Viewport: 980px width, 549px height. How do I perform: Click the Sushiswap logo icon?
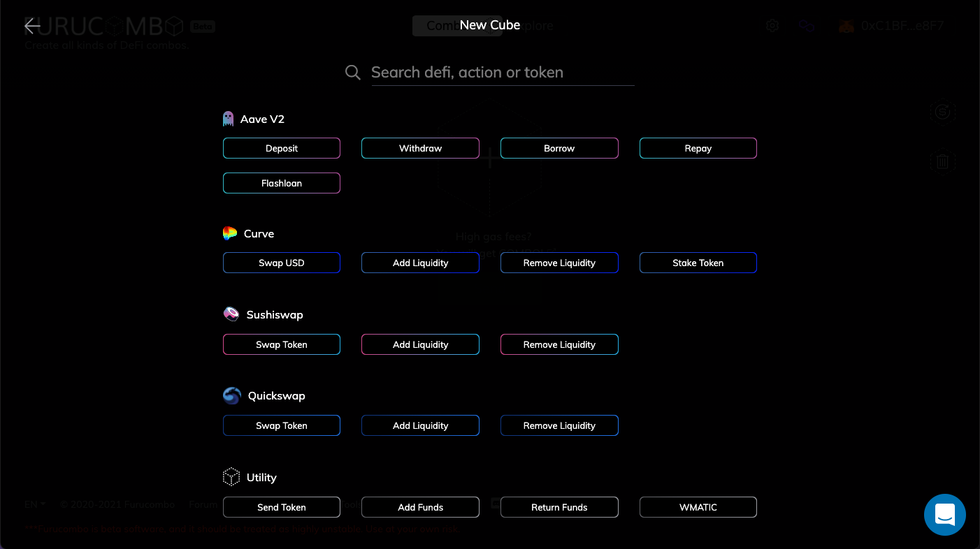(231, 314)
